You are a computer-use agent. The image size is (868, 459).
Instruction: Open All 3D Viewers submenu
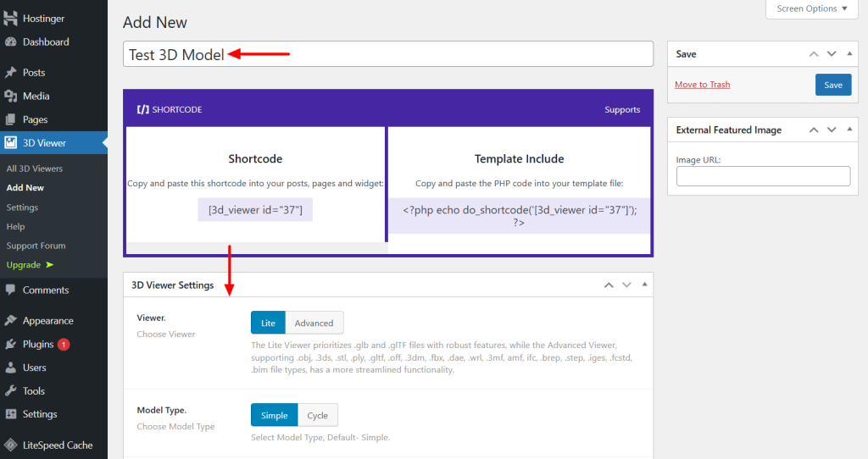pos(34,169)
